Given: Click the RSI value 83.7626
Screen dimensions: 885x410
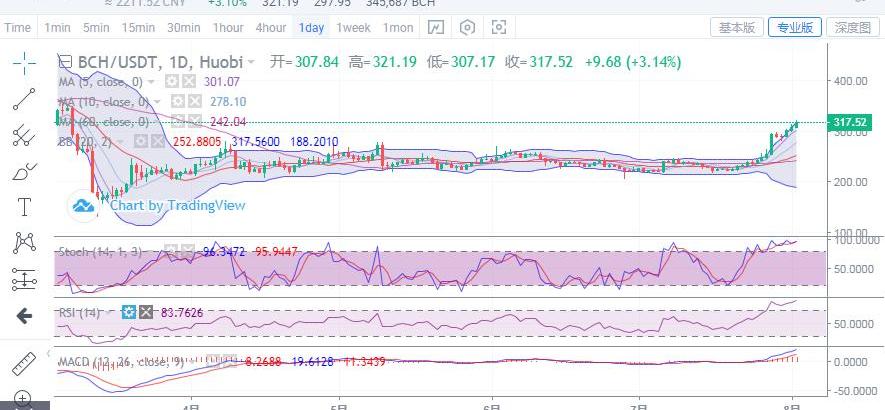Looking at the screenshot, I should tap(182, 312).
